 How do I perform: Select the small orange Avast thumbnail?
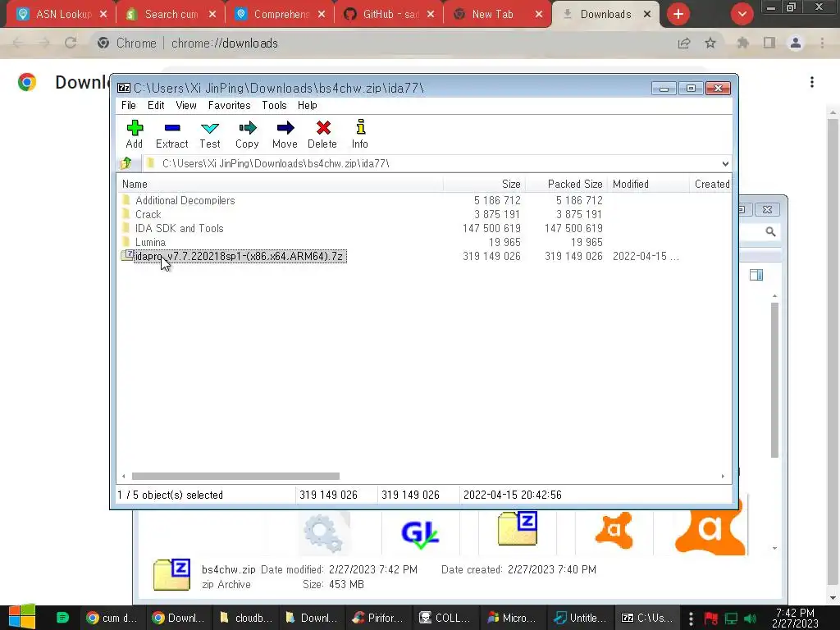(614, 531)
